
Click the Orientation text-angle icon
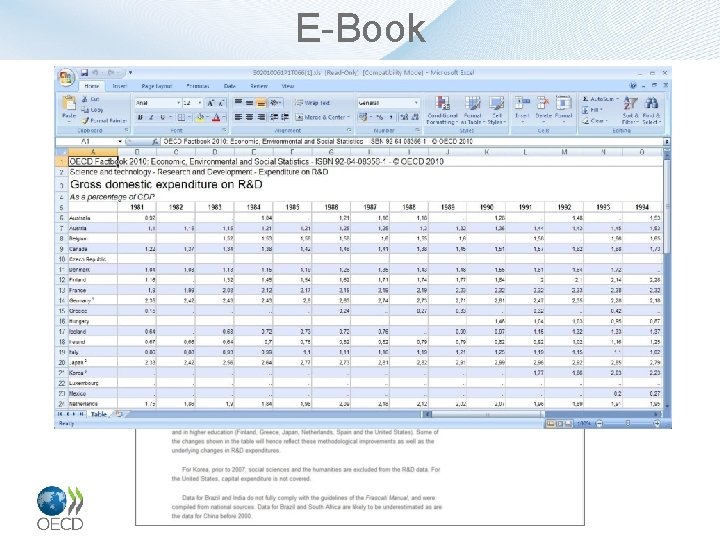tap(275, 103)
